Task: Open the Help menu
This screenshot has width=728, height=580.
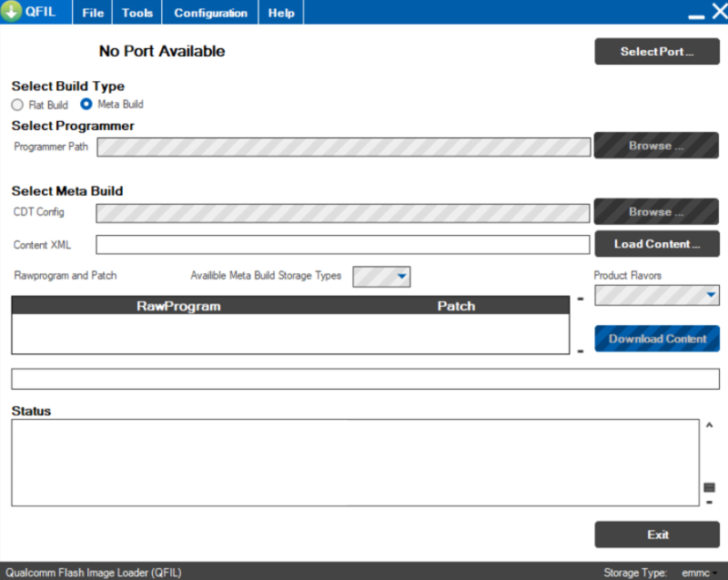Action: (x=281, y=13)
